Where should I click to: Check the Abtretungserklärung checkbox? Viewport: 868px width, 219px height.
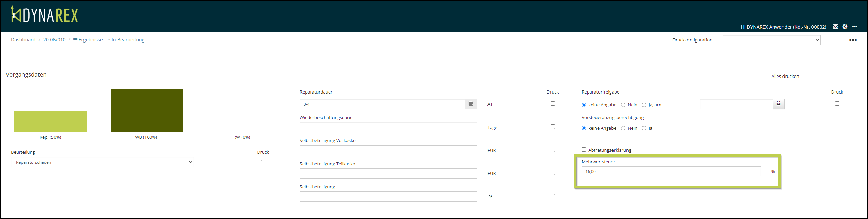pos(584,150)
